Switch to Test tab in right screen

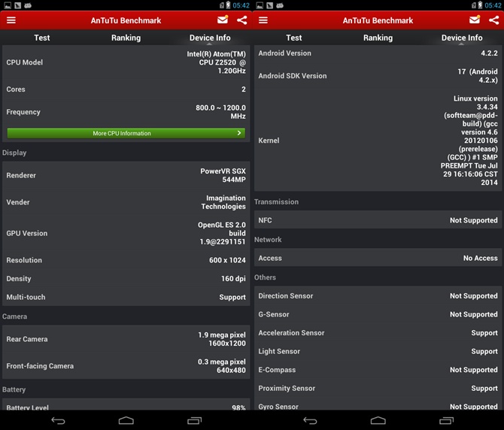coord(294,38)
